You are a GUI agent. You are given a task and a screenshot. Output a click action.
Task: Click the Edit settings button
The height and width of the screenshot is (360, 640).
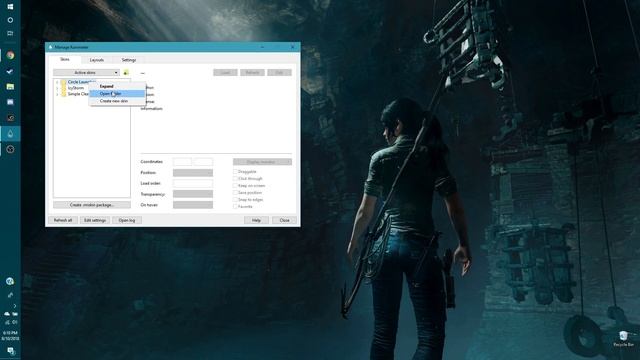pyautogui.click(x=95, y=220)
